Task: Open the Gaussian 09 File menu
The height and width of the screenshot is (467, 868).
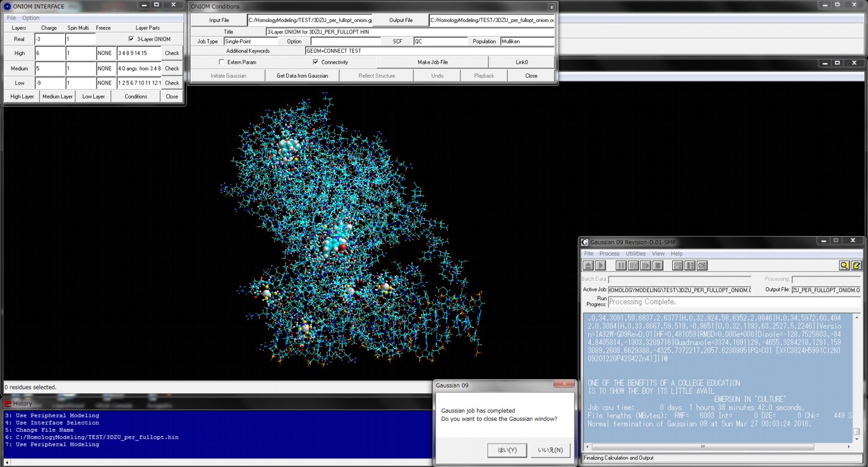Action: (588, 254)
